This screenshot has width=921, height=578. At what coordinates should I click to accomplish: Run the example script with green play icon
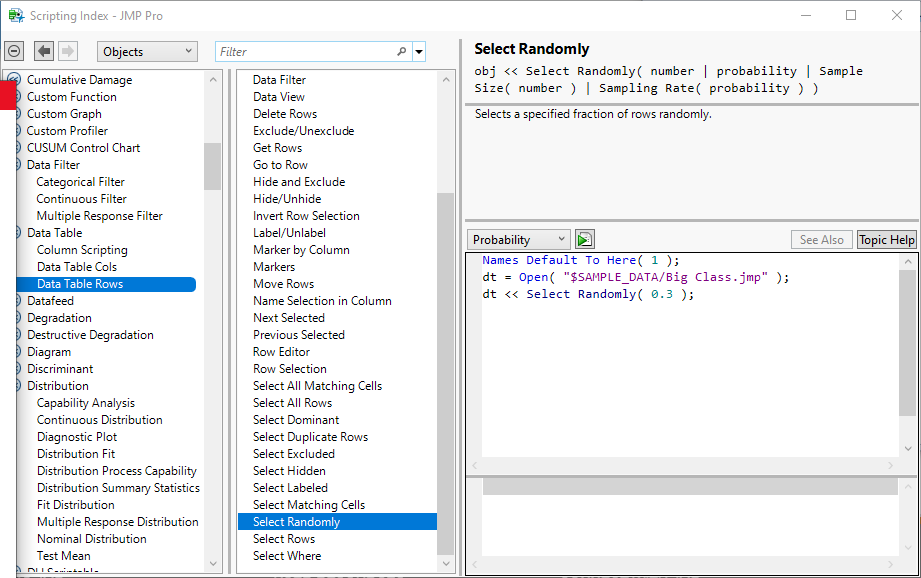click(585, 239)
